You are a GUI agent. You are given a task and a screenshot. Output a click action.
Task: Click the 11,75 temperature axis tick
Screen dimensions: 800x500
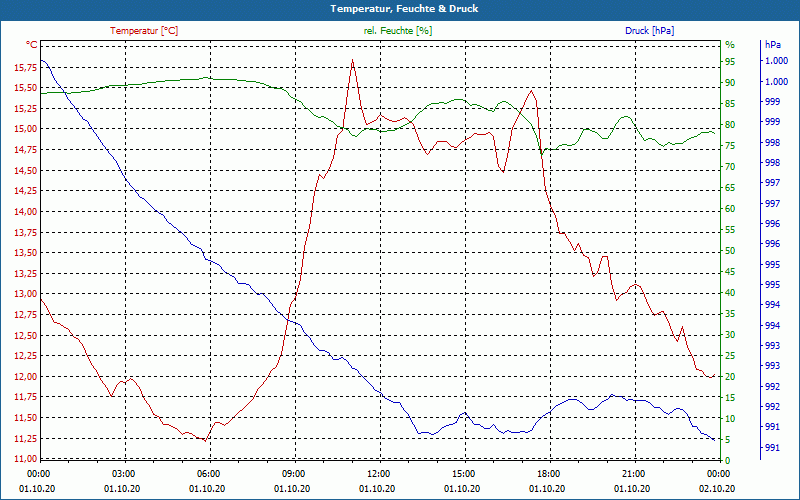pos(26,397)
